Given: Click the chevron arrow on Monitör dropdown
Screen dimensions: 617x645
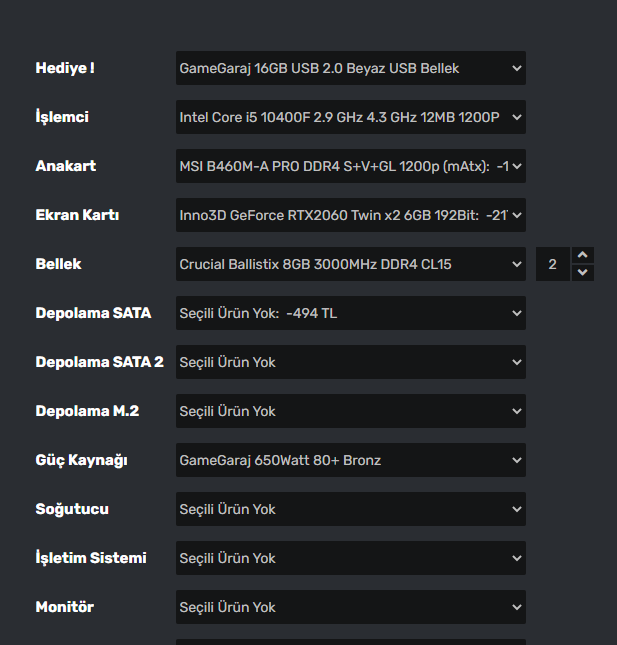Looking at the screenshot, I should tap(516, 607).
